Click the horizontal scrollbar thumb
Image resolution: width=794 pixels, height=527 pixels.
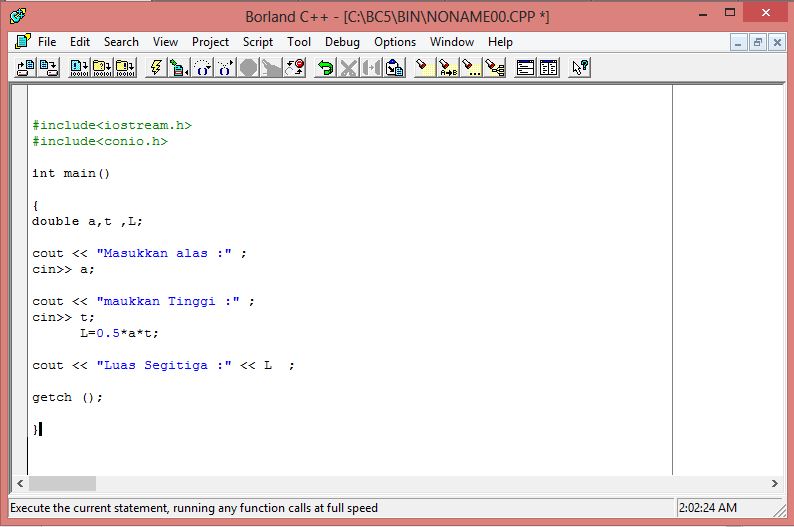(x=62, y=483)
